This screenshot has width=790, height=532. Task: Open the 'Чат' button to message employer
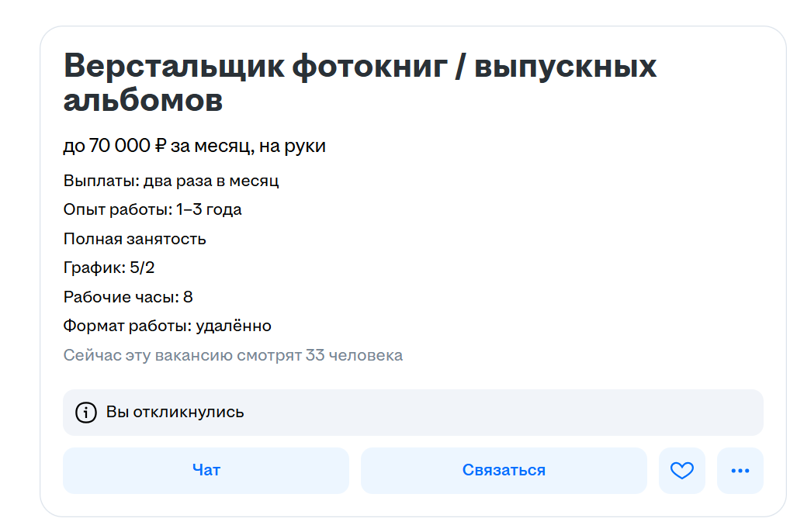tap(205, 470)
